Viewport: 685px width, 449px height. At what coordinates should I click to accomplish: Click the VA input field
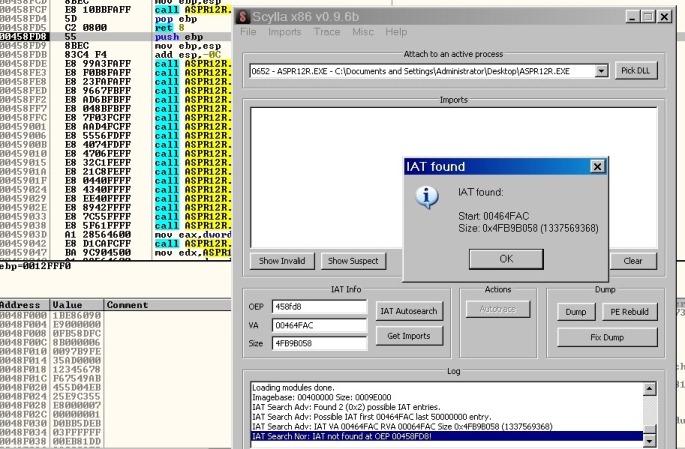click(319, 325)
